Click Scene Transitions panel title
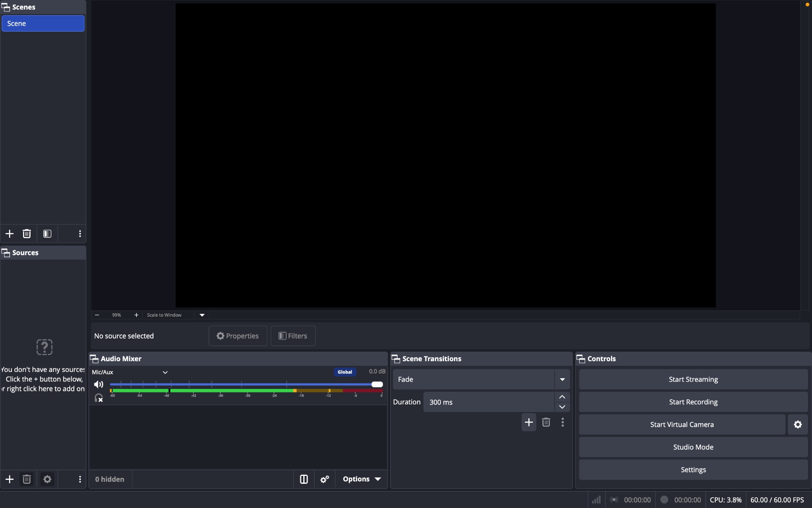The width and height of the screenshot is (812, 508). click(432, 359)
